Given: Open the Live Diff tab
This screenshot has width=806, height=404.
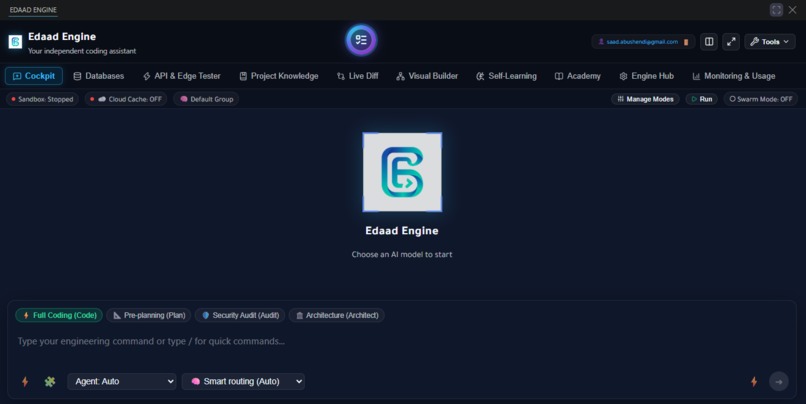Looking at the screenshot, I should click(x=357, y=76).
